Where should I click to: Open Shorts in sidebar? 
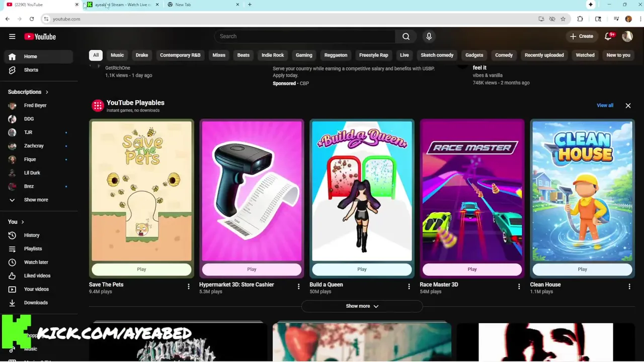39,70
